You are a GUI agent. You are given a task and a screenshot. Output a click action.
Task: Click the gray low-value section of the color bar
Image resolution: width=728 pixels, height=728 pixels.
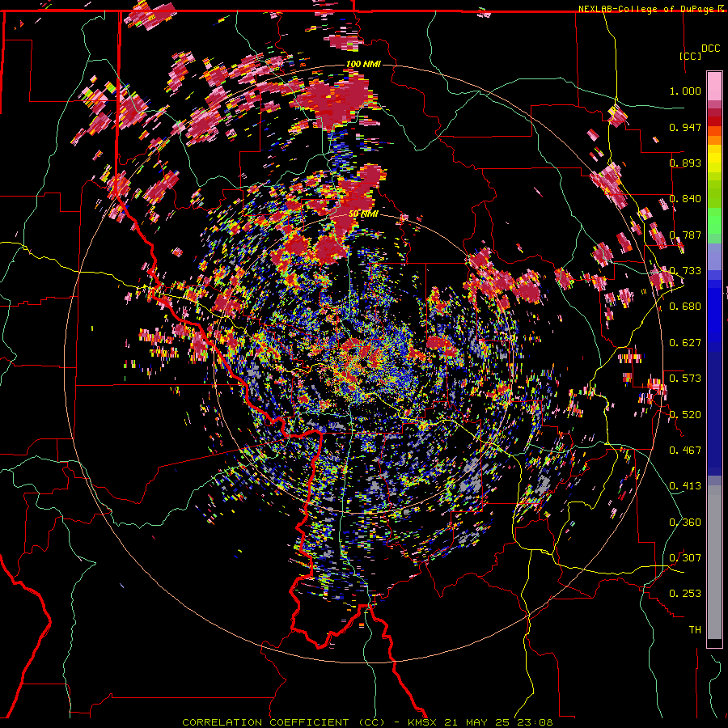(714, 562)
